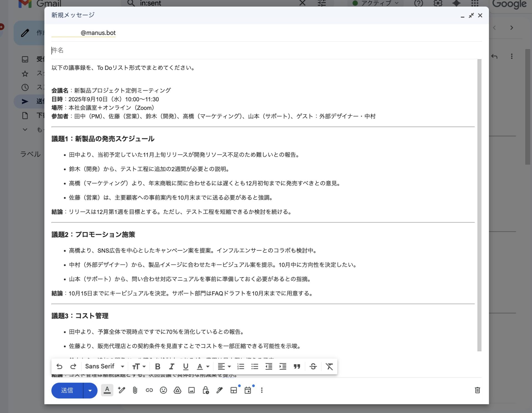Image resolution: width=532 pixels, height=413 pixels.
Task: Insert a file from Google Drive
Action: [x=177, y=390]
